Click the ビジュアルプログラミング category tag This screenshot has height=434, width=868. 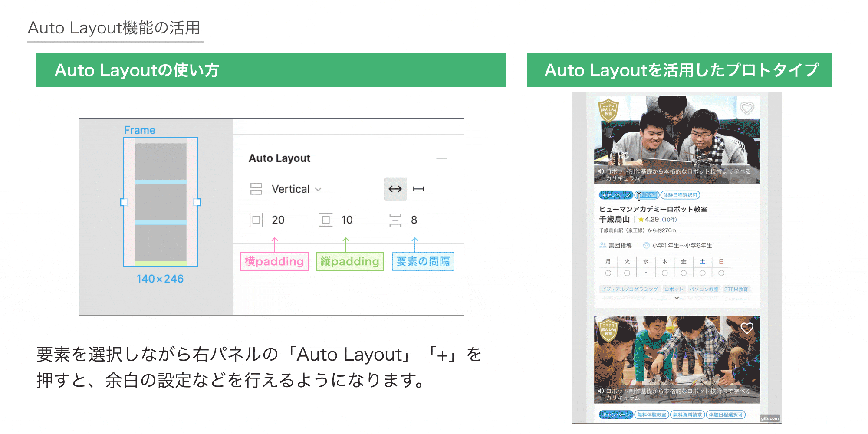tap(629, 289)
